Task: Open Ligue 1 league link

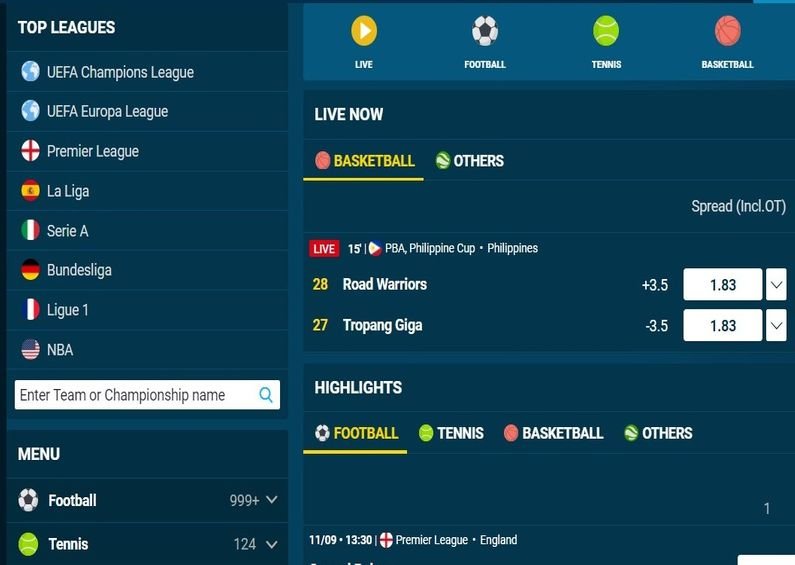Action: [67, 310]
